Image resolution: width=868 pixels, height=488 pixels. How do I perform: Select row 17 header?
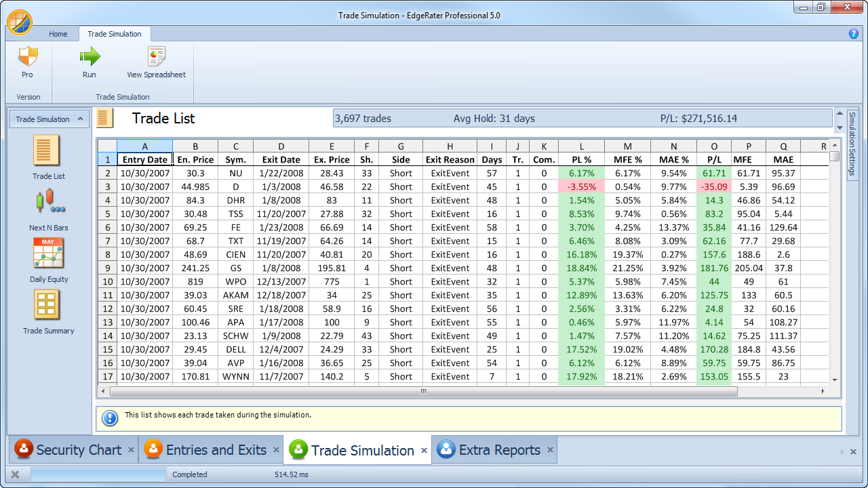tap(107, 376)
